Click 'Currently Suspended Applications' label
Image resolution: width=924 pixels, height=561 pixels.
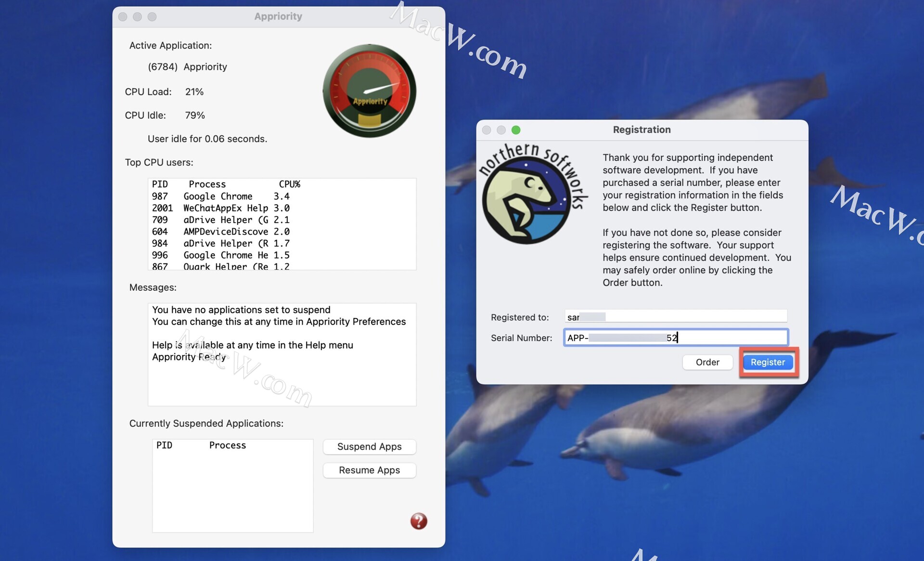(206, 423)
